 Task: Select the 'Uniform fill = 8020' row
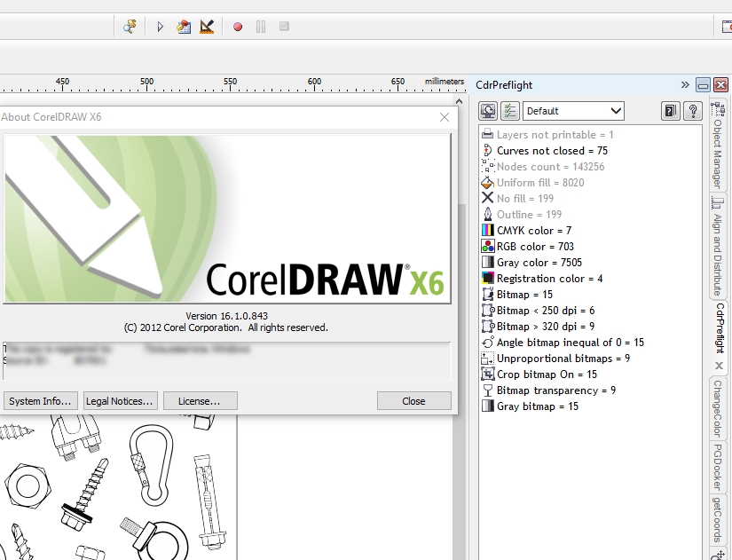(590, 182)
